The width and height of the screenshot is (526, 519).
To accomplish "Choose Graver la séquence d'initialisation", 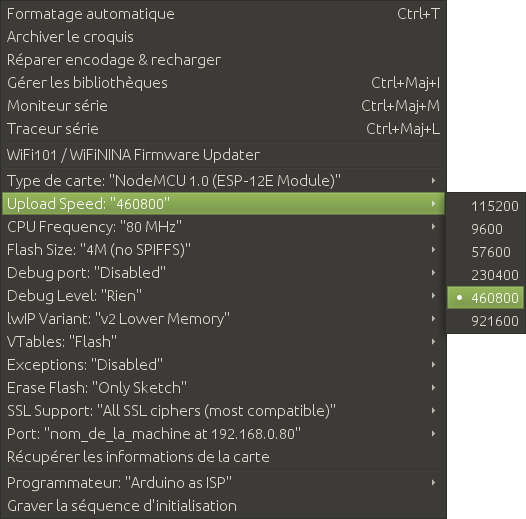I will pos(223,506).
